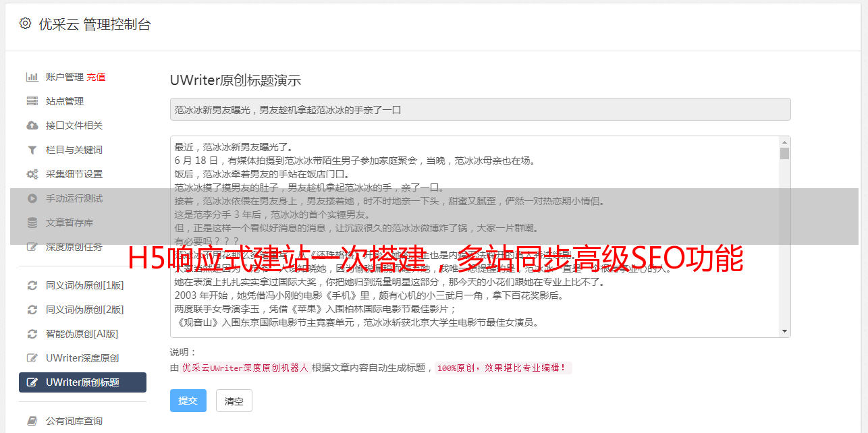
Task: Open 智能伪原创[AI版]
Action: (82, 334)
